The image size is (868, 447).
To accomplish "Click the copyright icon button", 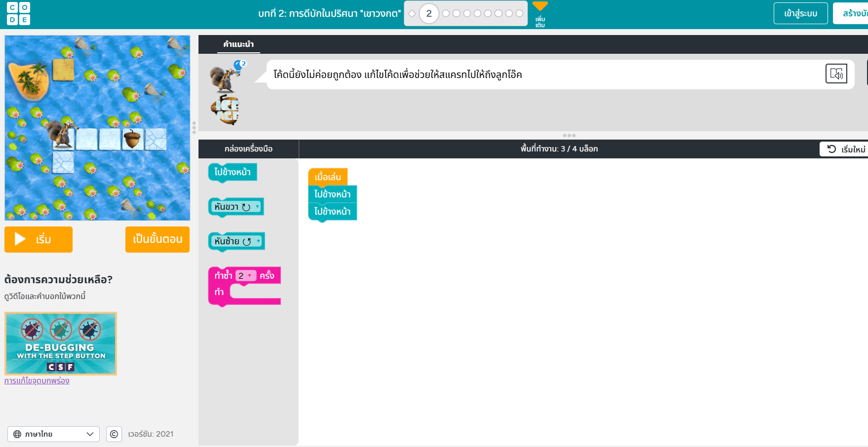I will click(114, 434).
